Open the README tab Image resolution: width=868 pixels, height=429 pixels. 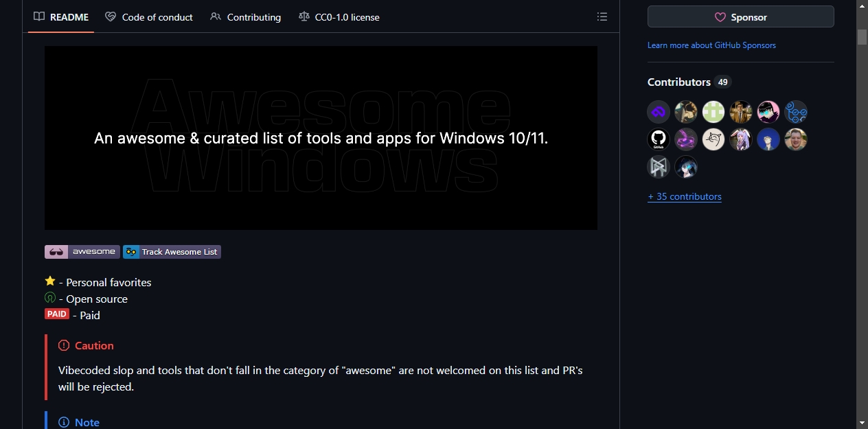tap(61, 17)
